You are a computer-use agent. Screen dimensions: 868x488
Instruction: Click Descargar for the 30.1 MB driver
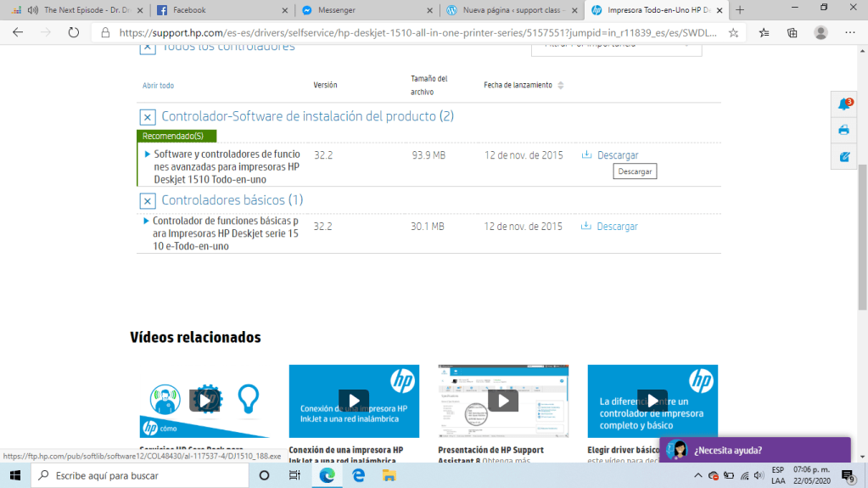coord(617,226)
